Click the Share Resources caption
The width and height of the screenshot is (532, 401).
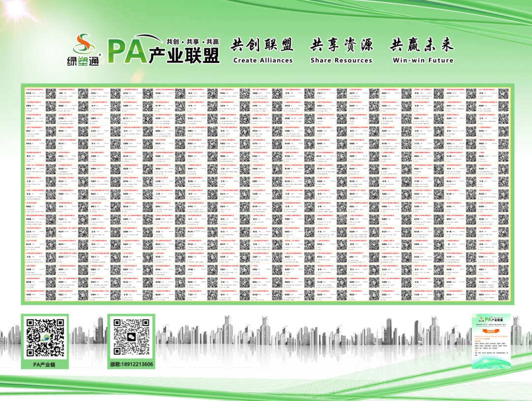(341, 61)
